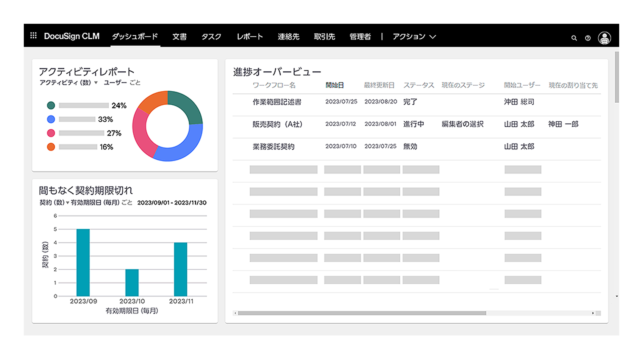This screenshot has width=643, height=364.
Task: Click the DocuSign CLM logo
Action: pos(71,36)
